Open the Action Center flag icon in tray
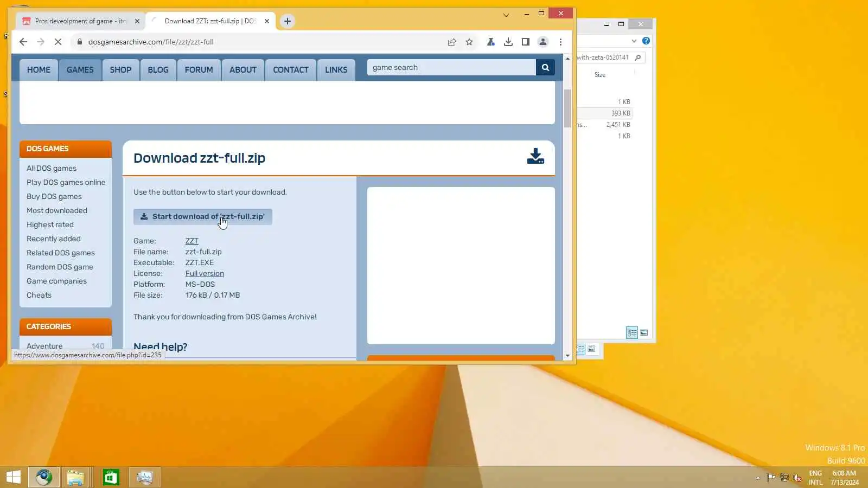This screenshot has width=868, height=488. [x=771, y=478]
